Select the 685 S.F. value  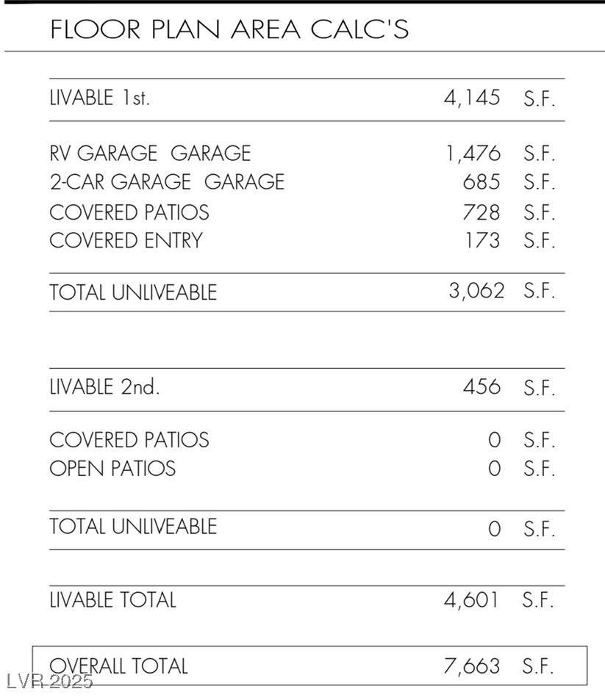click(x=482, y=182)
